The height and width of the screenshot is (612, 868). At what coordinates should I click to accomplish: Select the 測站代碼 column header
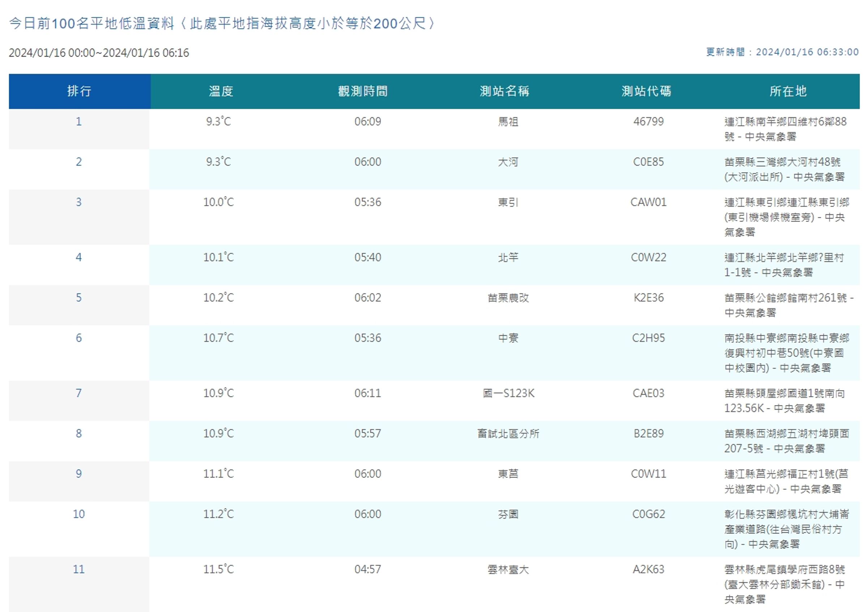point(646,91)
